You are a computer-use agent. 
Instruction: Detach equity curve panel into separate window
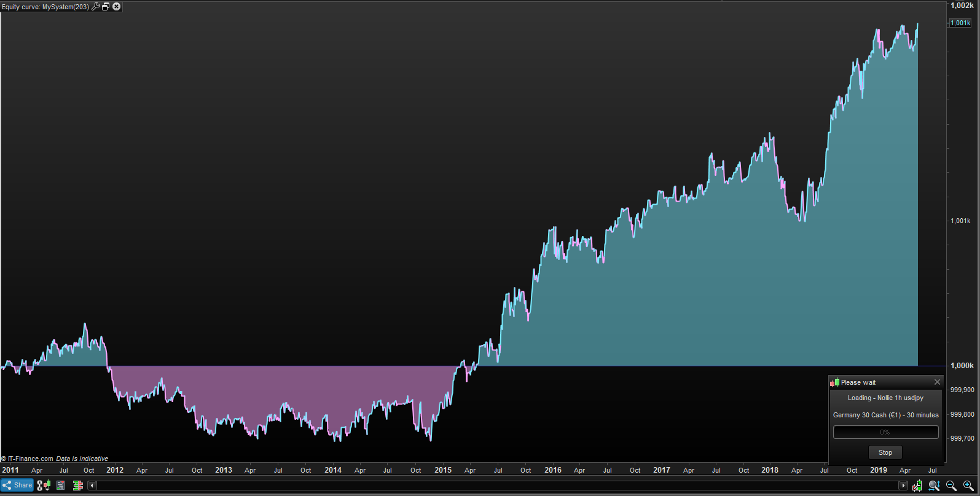[x=106, y=7]
